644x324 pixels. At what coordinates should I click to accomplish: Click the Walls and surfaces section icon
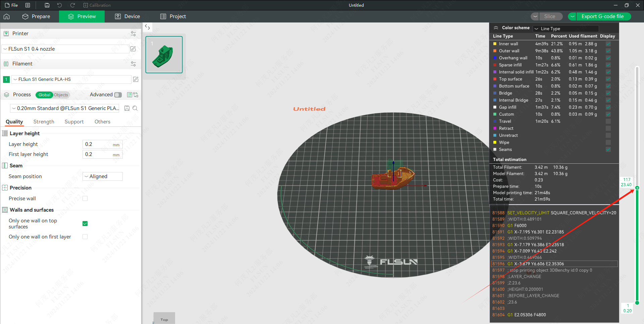(x=5, y=210)
